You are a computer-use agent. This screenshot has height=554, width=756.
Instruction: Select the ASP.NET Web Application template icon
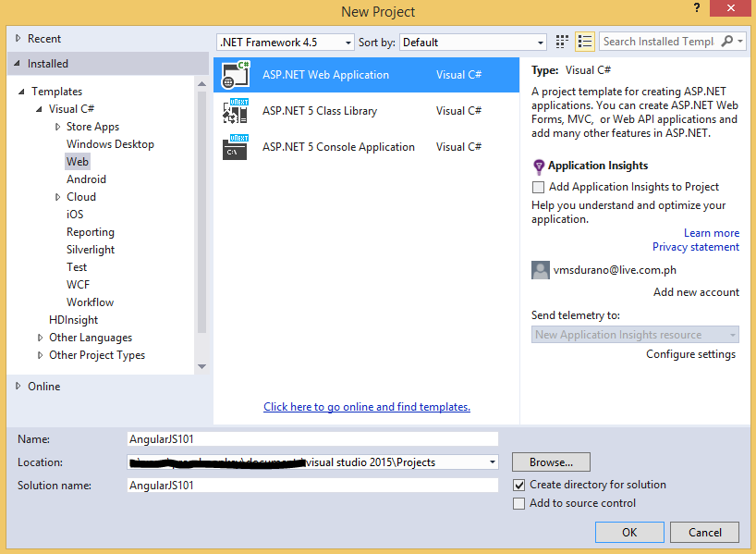[x=236, y=75]
